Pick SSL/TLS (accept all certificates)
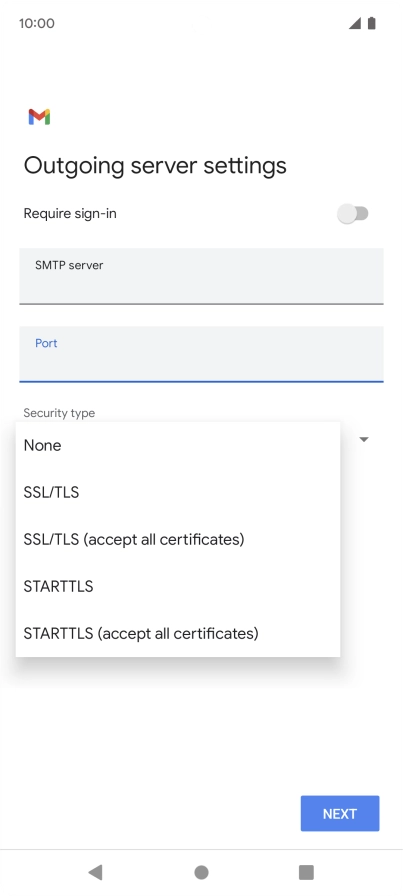Screen dimensions: 403x896 tap(178, 539)
